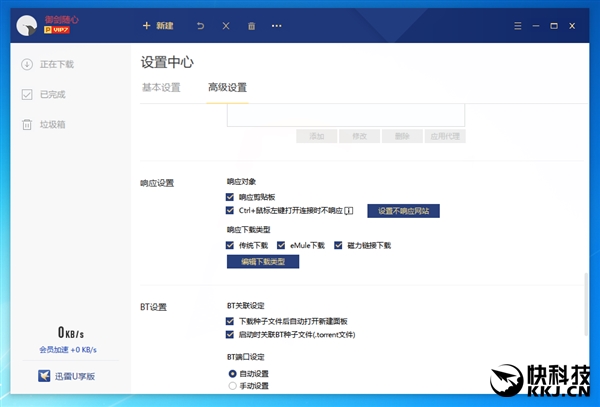The width and height of the screenshot is (600, 407).
Task: Select 自动设置 BT port radio
Action: [x=232, y=373]
